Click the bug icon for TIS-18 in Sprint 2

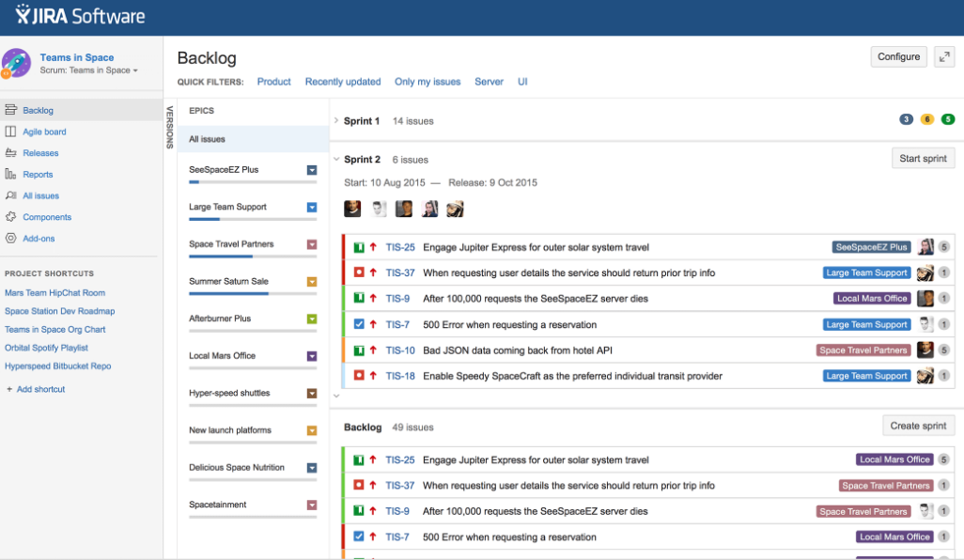click(x=359, y=376)
